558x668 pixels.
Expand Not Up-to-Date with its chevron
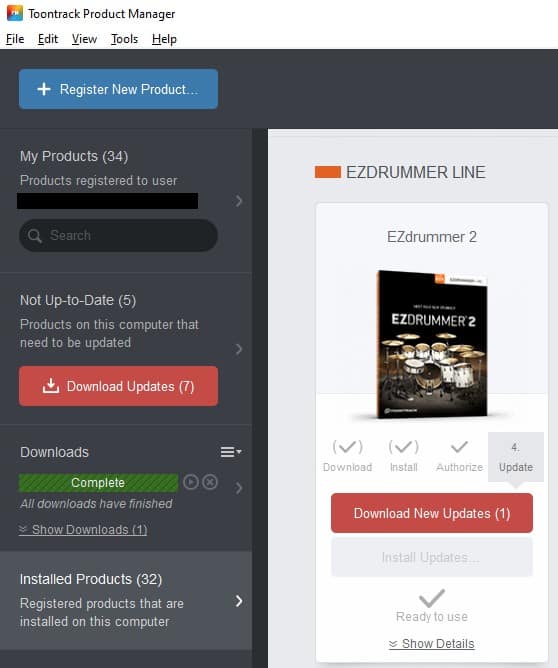239,349
